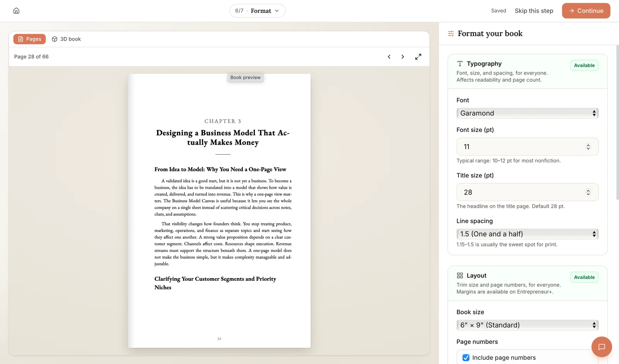Click Skip this step
The width and height of the screenshot is (619, 364).
534,11
